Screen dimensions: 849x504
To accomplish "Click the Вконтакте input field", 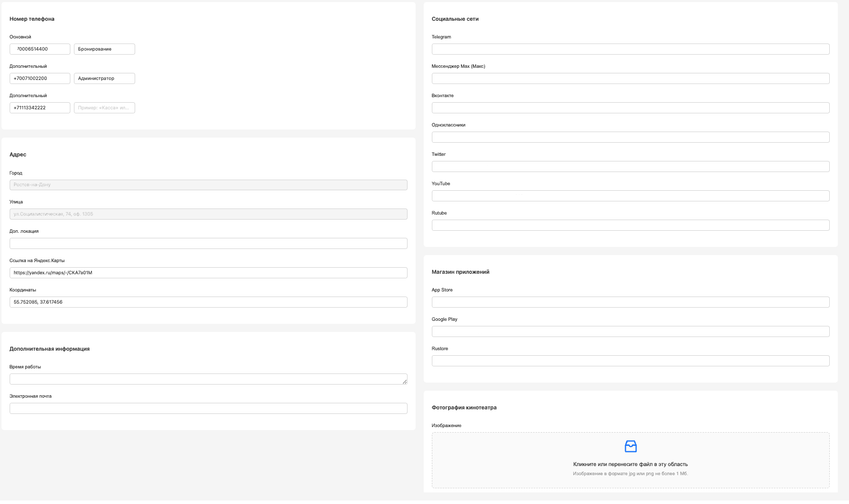I will (630, 108).
